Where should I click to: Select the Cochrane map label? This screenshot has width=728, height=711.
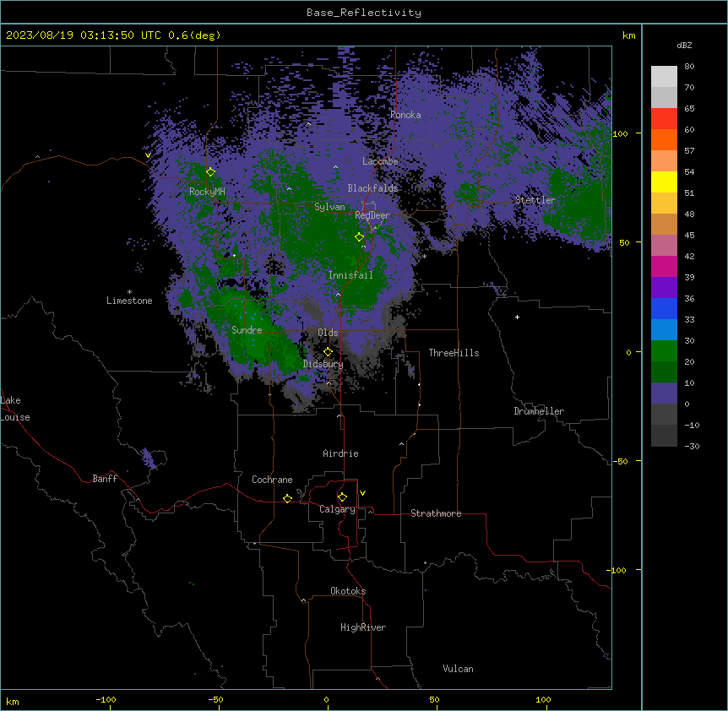tap(272, 480)
